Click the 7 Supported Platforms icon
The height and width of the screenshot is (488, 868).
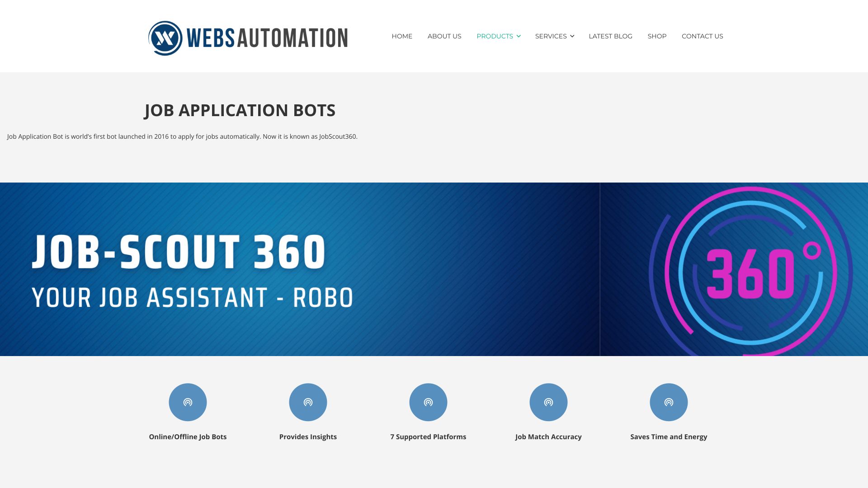point(428,402)
